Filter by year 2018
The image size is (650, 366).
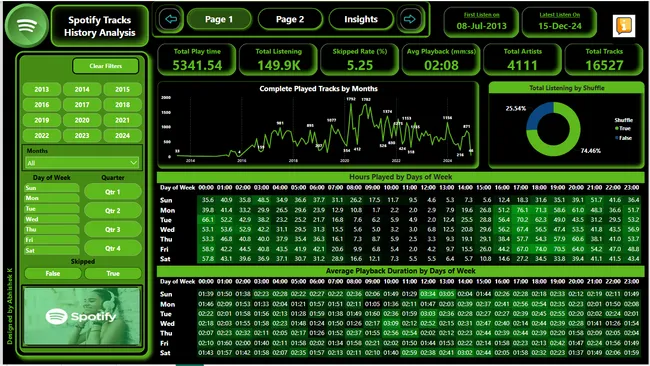tap(122, 104)
